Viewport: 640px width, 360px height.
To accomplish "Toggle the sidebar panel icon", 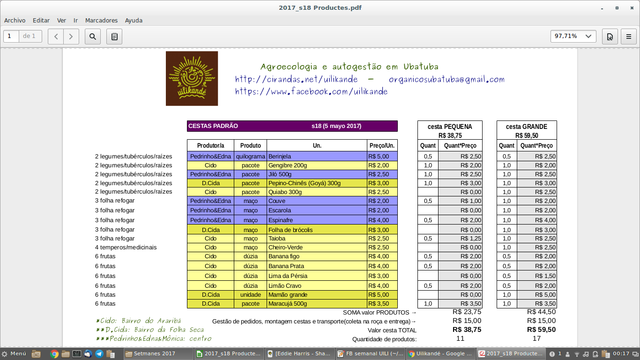I will (115, 36).
